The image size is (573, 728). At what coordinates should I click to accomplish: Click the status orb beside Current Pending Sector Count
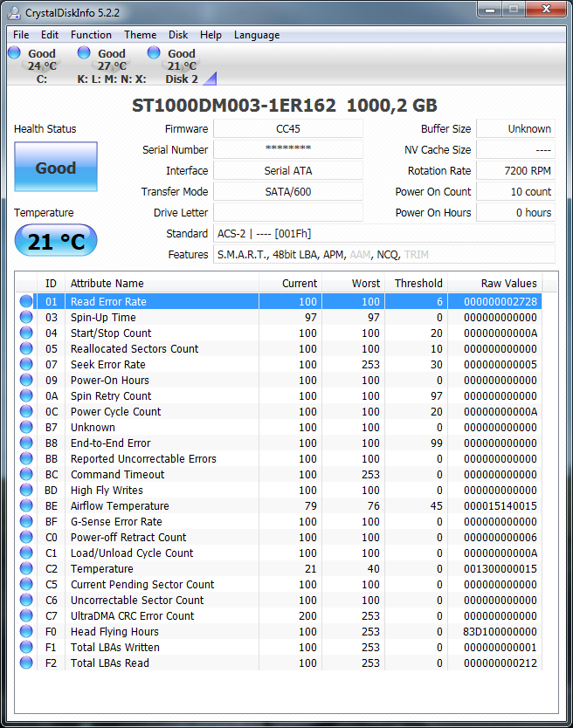click(x=26, y=585)
